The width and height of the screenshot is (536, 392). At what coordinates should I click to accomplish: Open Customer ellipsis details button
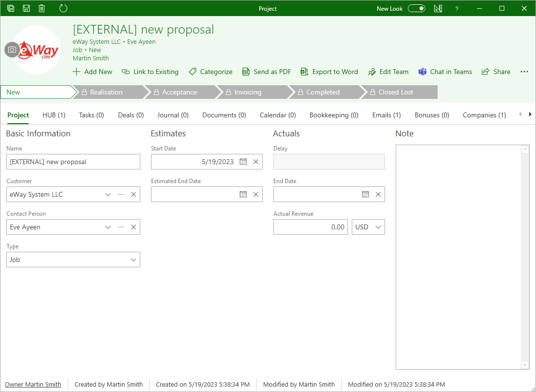[121, 194]
